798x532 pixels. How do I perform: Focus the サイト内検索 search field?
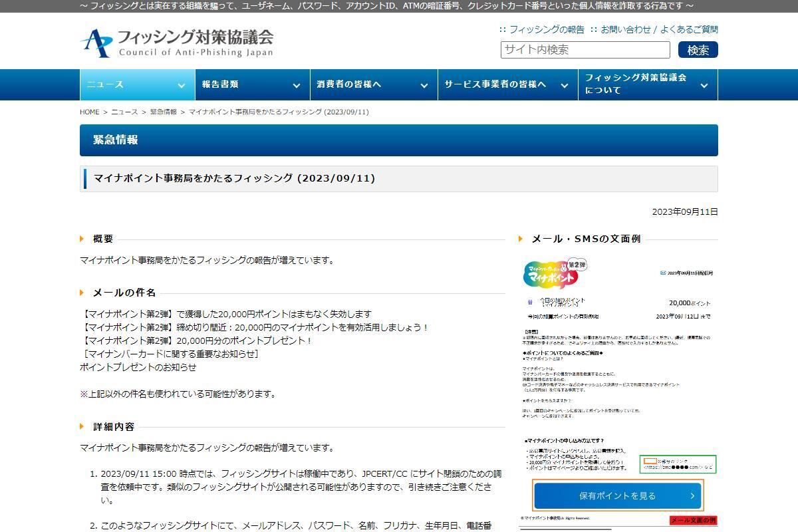(x=585, y=50)
